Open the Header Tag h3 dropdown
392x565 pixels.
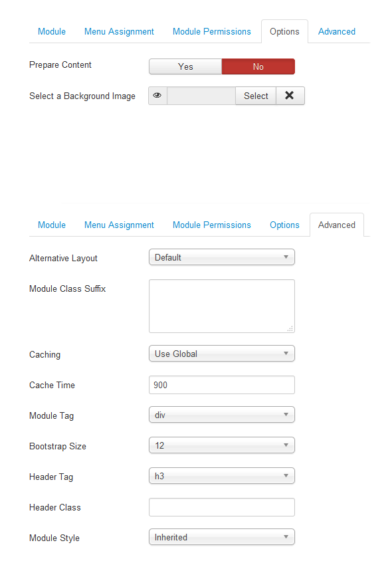(222, 476)
